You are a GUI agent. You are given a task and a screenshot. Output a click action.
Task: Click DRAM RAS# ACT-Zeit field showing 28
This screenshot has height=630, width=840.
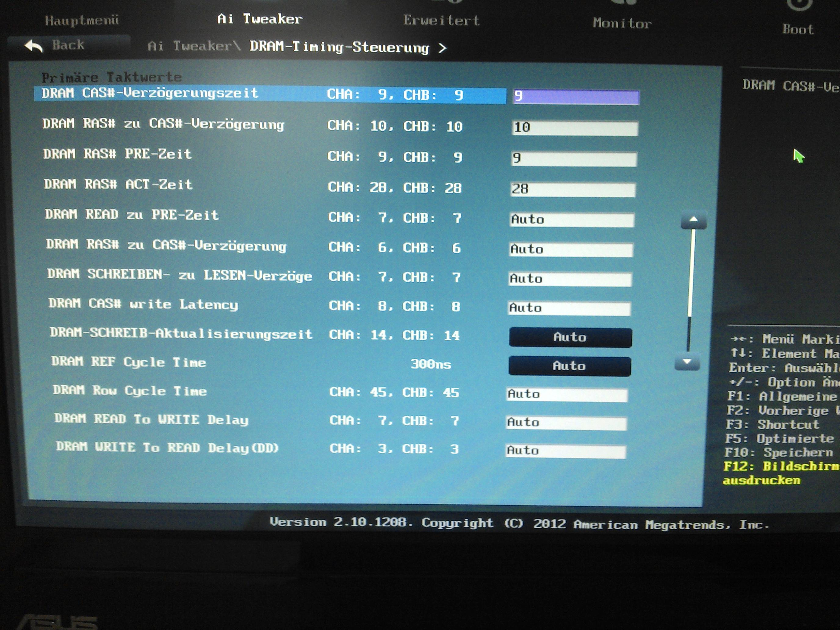[x=573, y=189]
